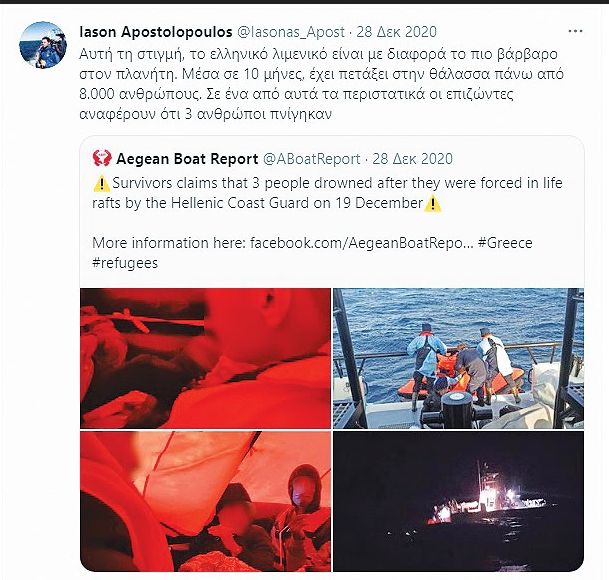Click the quoted tweet text about survivors
This screenshot has height=580, width=609.
point(327,193)
